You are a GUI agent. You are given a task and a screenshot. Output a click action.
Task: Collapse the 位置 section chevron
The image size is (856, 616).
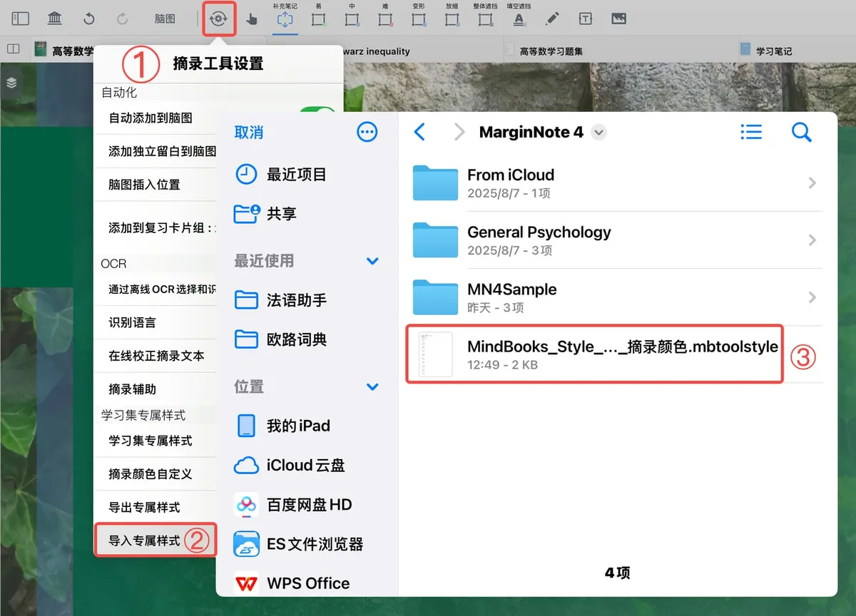372,386
